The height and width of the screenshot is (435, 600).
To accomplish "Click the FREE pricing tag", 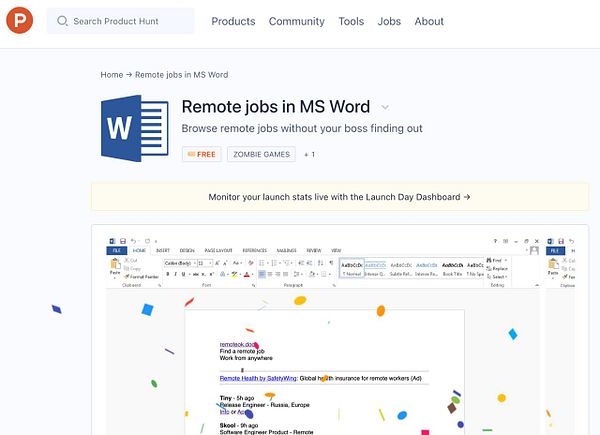I will [x=202, y=154].
